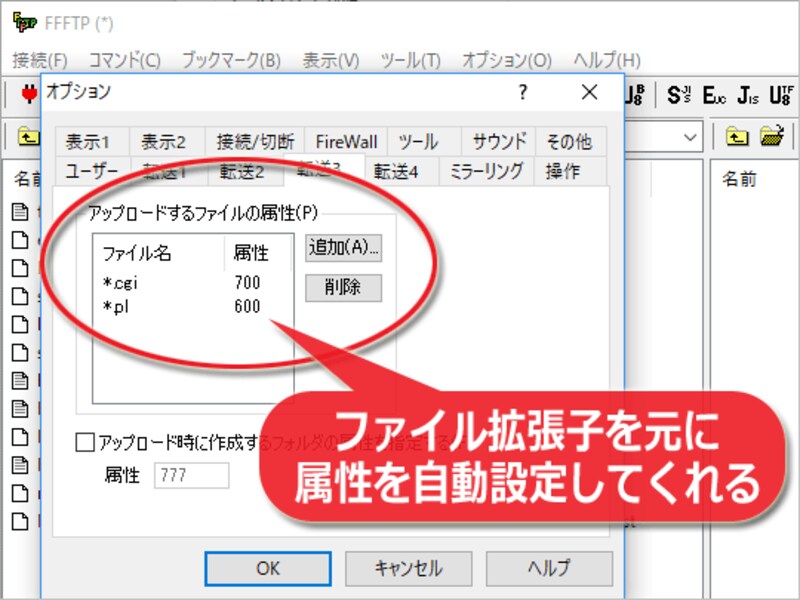This screenshot has height=600, width=800.
Task: Click attribute value 700
Action: click(x=247, y=282)
